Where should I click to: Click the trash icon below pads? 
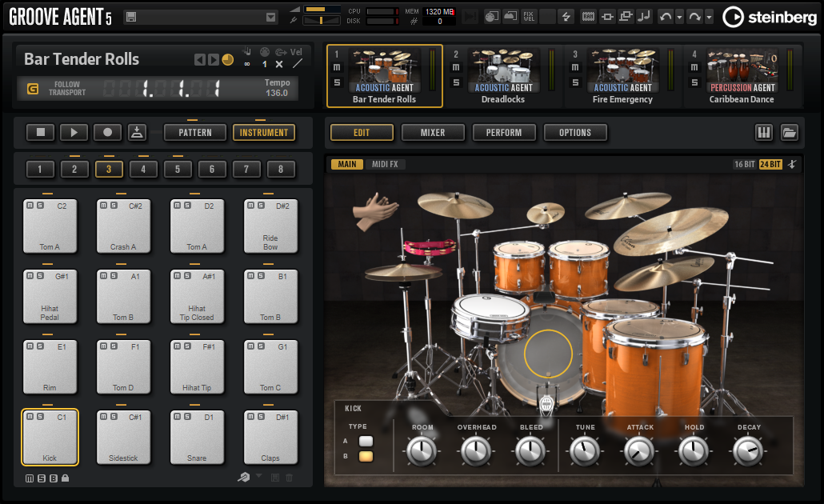tap(289, 478)
